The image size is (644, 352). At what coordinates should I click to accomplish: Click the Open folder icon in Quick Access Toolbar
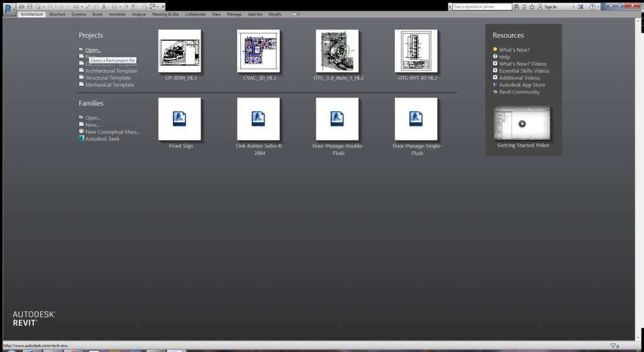(21, 6)
